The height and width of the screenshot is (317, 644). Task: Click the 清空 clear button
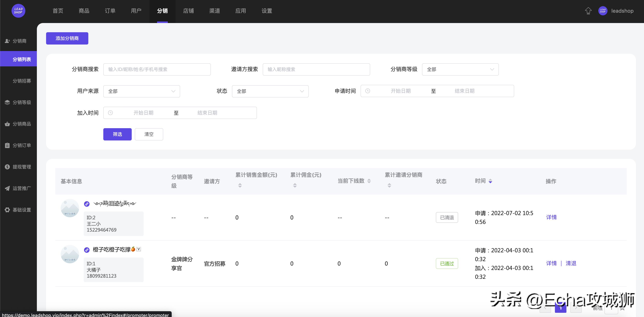tap(149, 134)
